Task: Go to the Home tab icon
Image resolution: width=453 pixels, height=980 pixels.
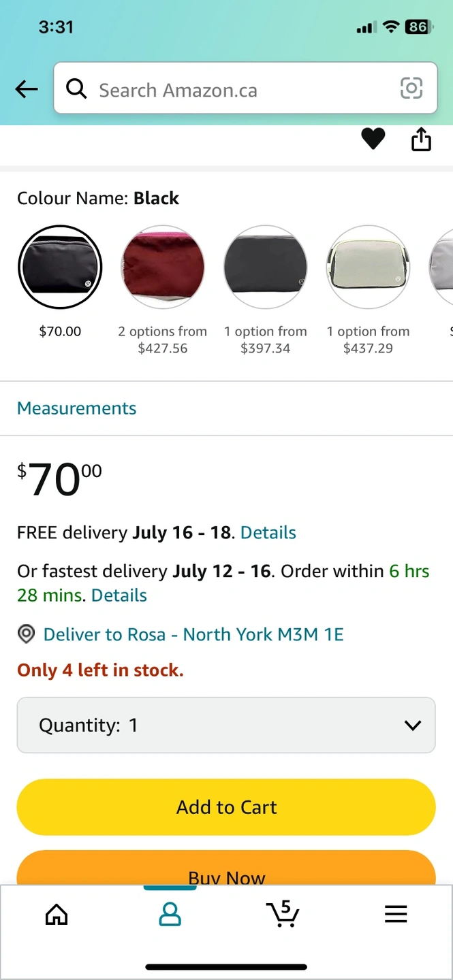Action: 57,914
